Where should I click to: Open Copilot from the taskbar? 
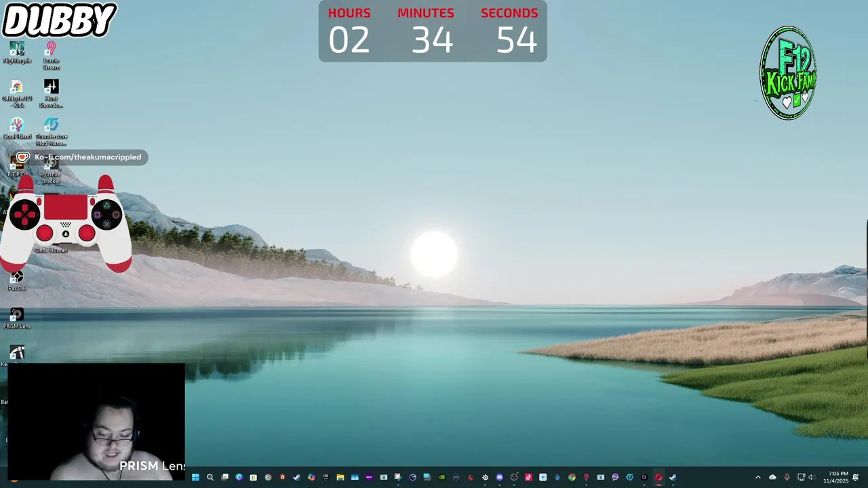tap(311, 477)
